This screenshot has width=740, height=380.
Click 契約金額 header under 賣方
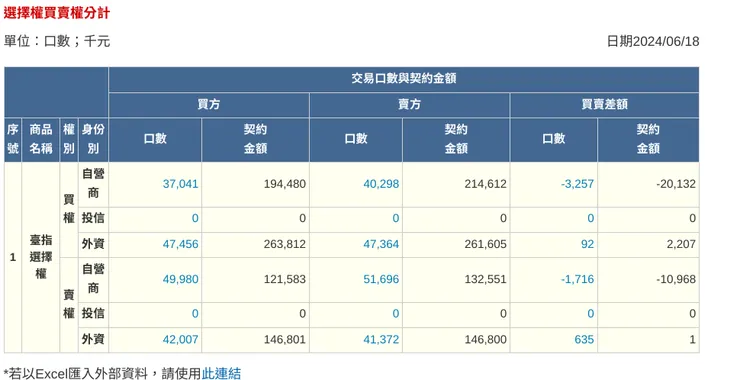[456, 139]
